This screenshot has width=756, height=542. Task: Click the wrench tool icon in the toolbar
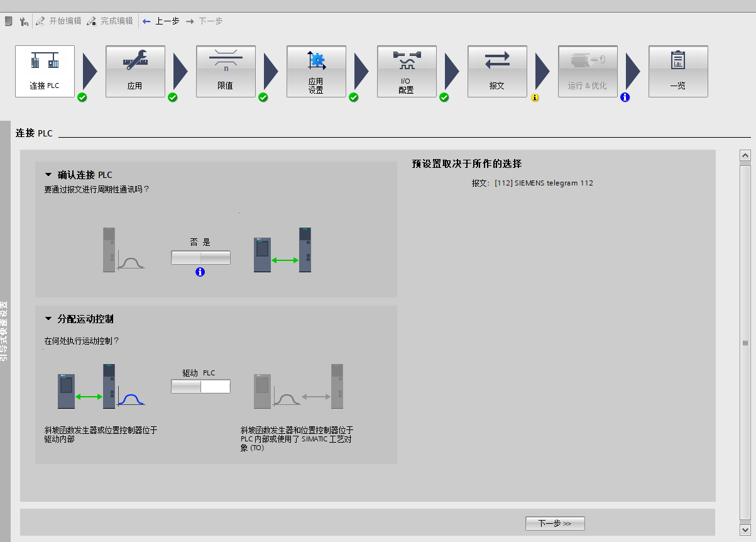coord(24,21)
